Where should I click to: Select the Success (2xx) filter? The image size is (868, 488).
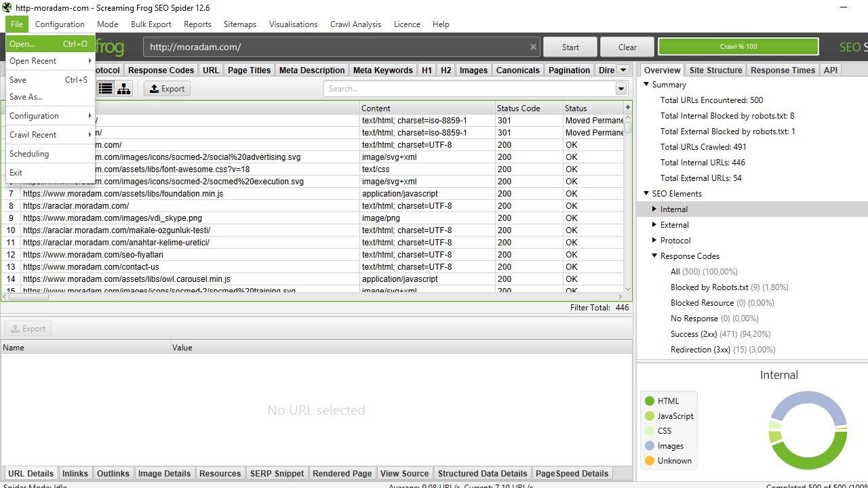pos(721,334)
